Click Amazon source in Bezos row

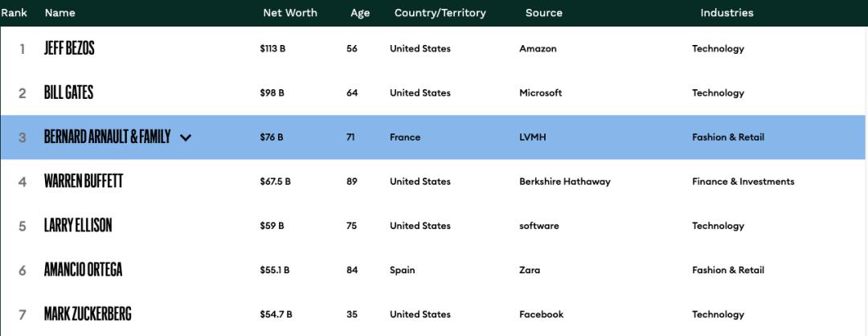[x=538, y=49]
